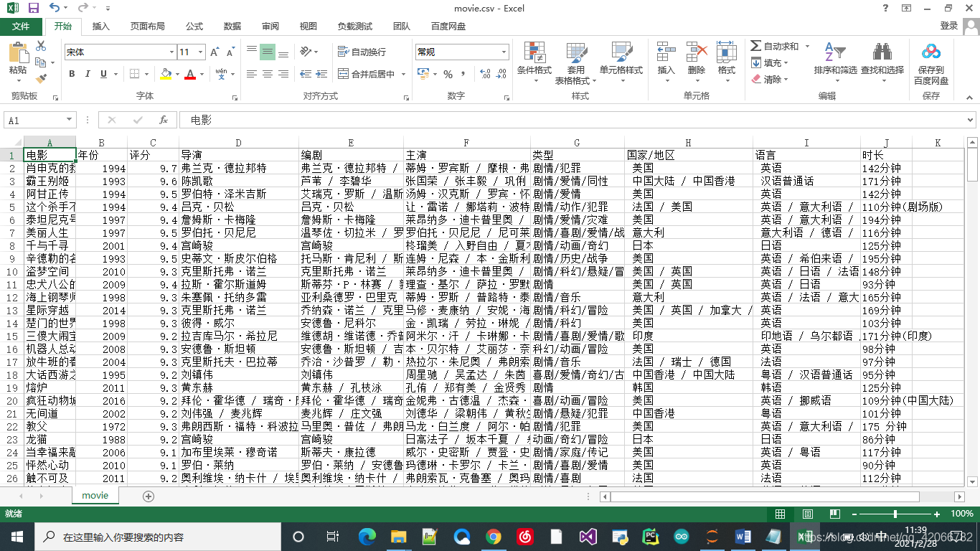Click the fill color yellow swatch
This screenshot has width=980, height=551.
click(166, 74)
